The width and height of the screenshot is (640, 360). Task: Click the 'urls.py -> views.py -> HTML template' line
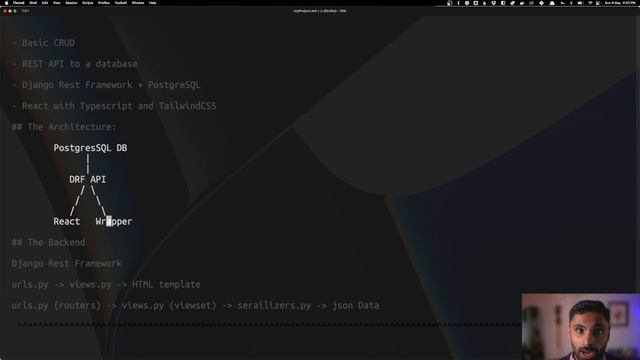[x=106, y=284]
